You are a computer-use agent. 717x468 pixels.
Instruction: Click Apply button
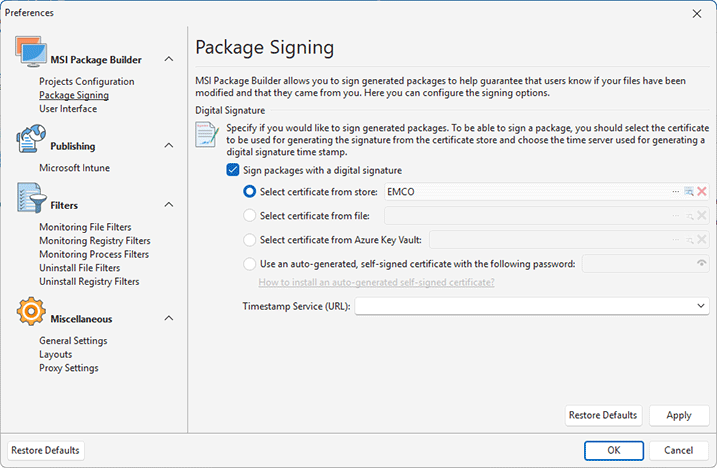click(x=679, y=415)
